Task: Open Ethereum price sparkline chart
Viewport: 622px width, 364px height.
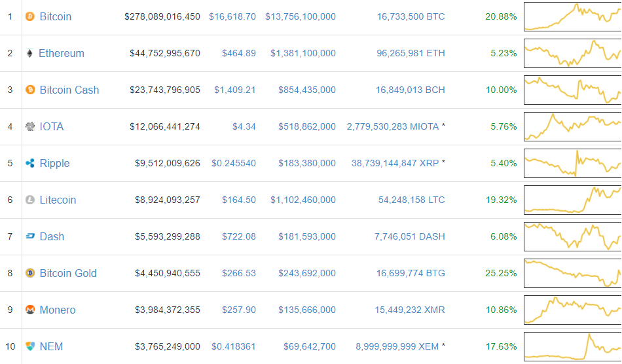Action: click(573, 53)
